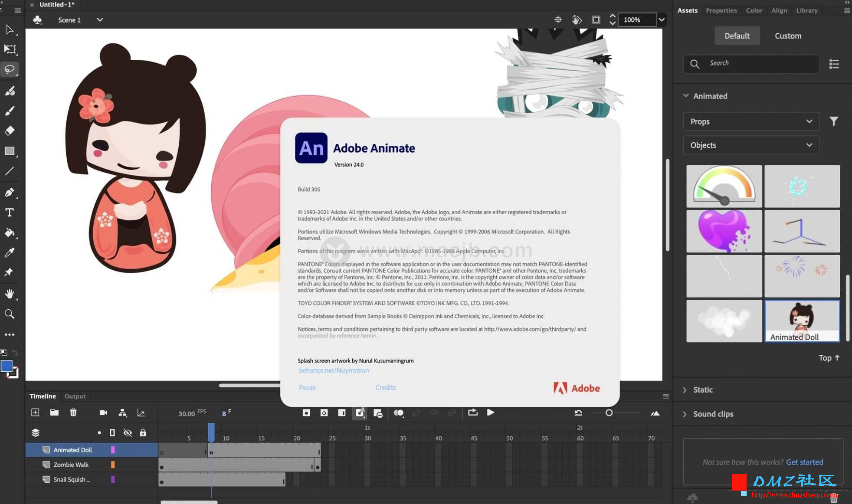Screen dimensions: 852x504
Task: Toggle lock all layers icon
Action: [143, 432]
